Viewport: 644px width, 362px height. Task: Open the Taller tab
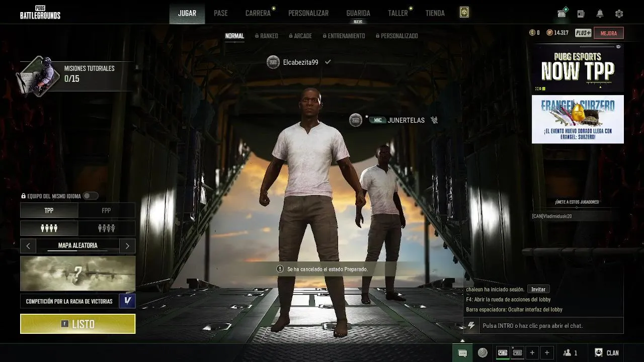tap(398, 13)
